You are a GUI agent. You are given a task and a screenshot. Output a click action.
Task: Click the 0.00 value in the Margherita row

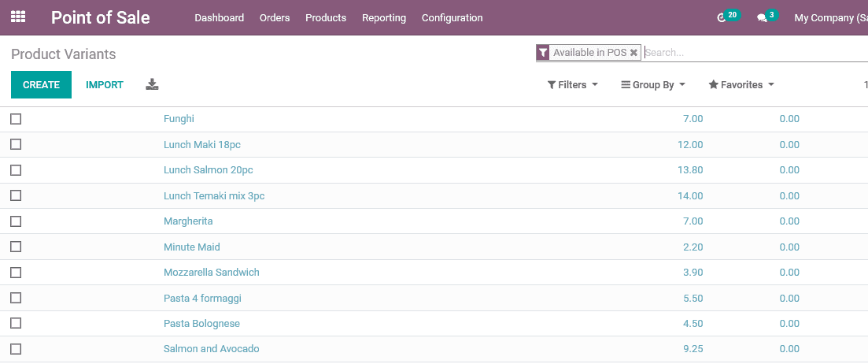[789, 221]
